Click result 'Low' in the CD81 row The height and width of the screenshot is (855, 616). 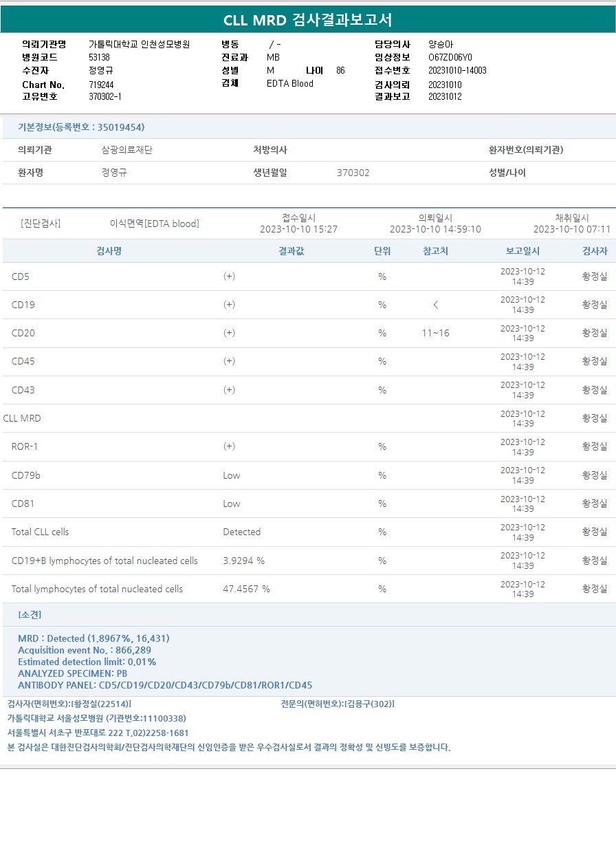click(x=232, y=504)
